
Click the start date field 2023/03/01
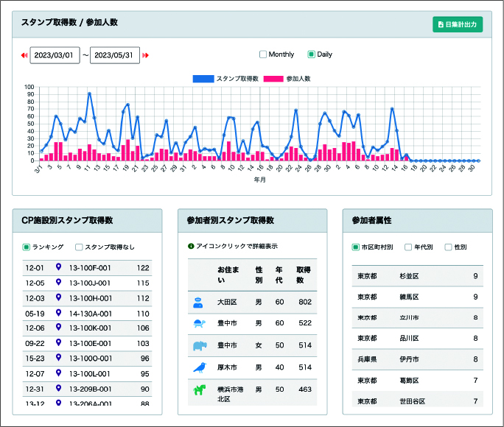(x=55, y=55)
